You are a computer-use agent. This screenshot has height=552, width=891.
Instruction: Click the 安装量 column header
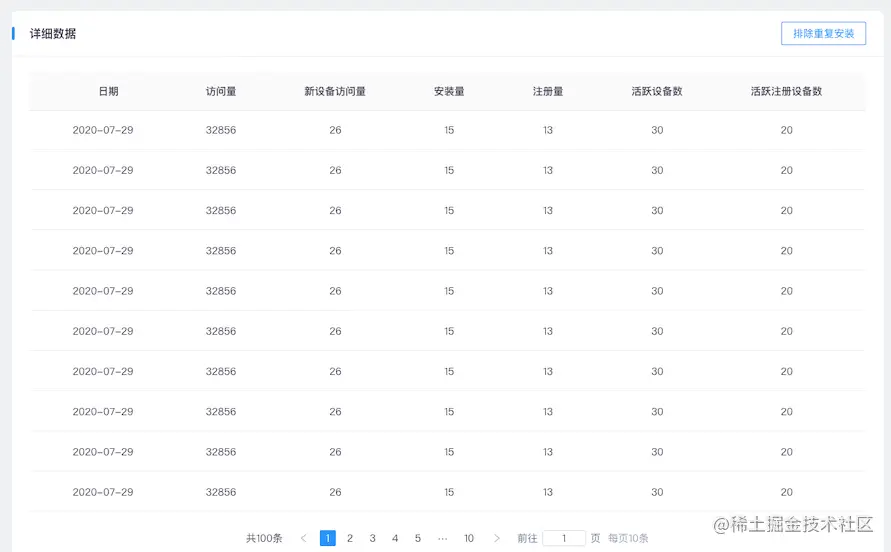[449, 91]
